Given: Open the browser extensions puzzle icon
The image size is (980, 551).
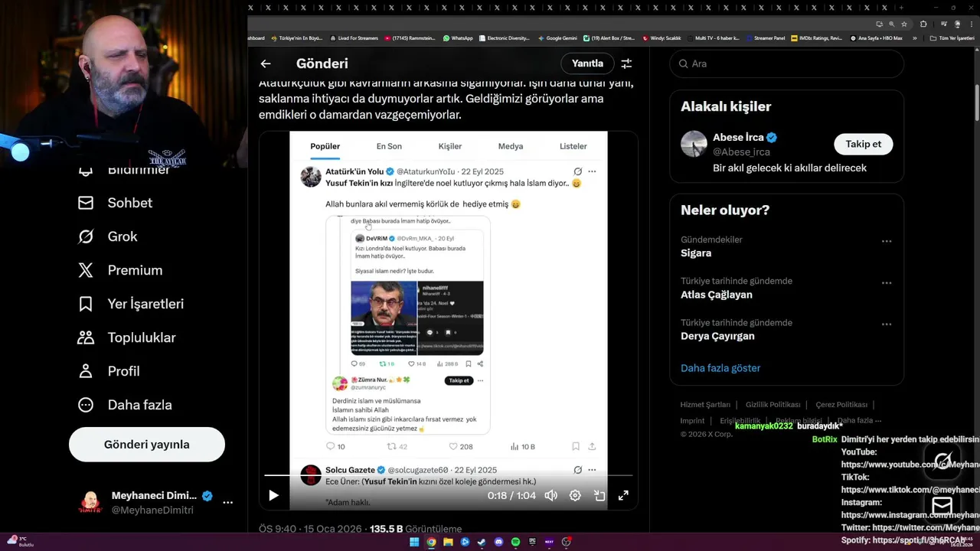Looking at the screenshot, I should click(x=923, y=24).
